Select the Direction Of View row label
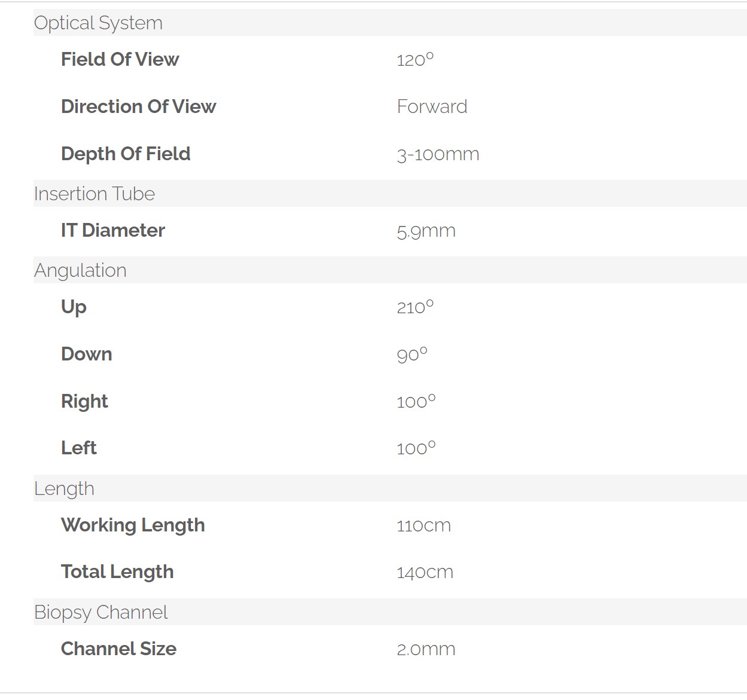This screenshot has height=700, width=747. (x=138, y=106)
